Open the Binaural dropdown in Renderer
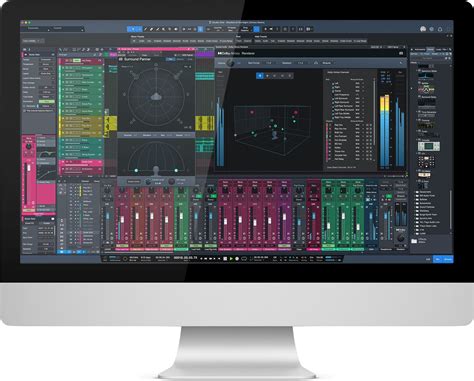This screenshot has width=474, height=381. point(327,63)
